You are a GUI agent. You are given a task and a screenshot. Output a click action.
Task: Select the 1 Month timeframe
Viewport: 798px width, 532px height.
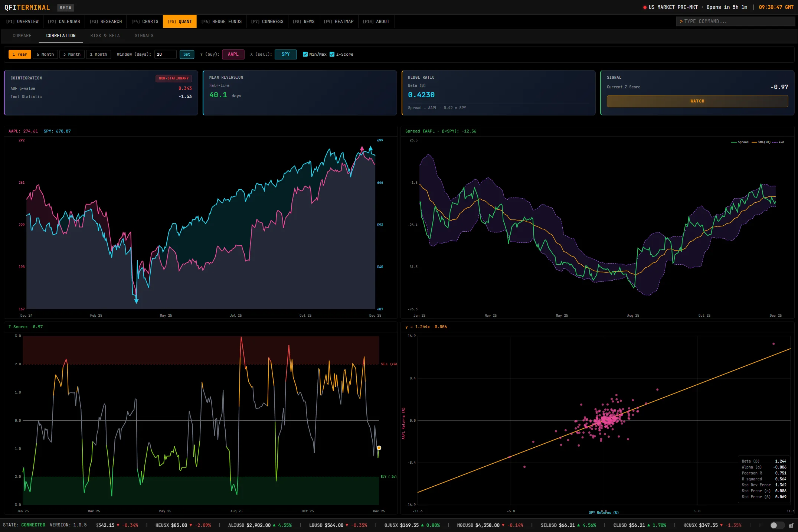tap(98, 54)
